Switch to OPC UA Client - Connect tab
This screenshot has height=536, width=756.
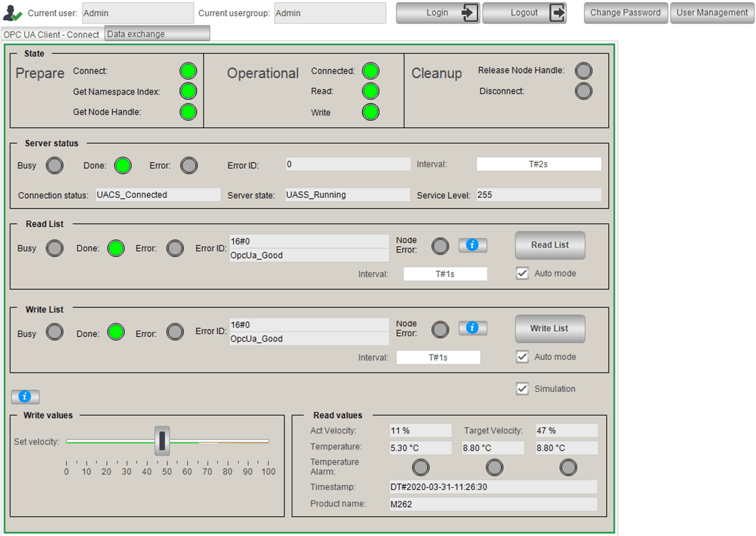[x=51, y=34]
